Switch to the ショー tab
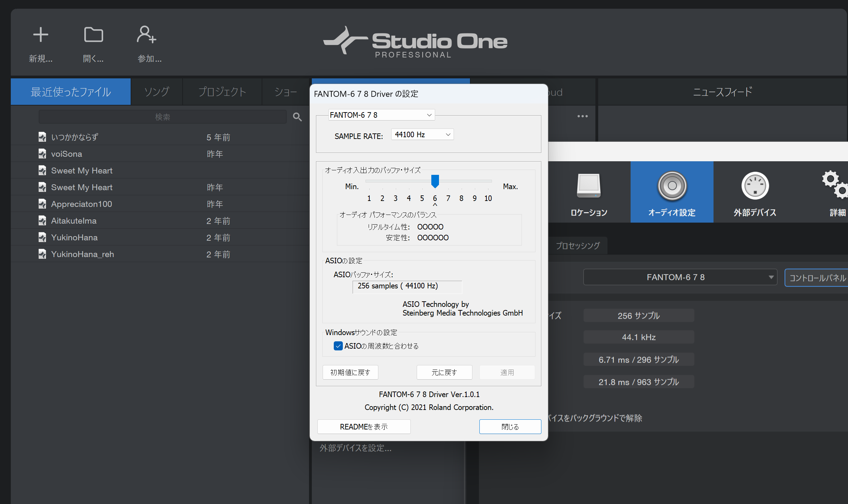The height and width of the screenshot is (504, 848). (x=286, y=92)
